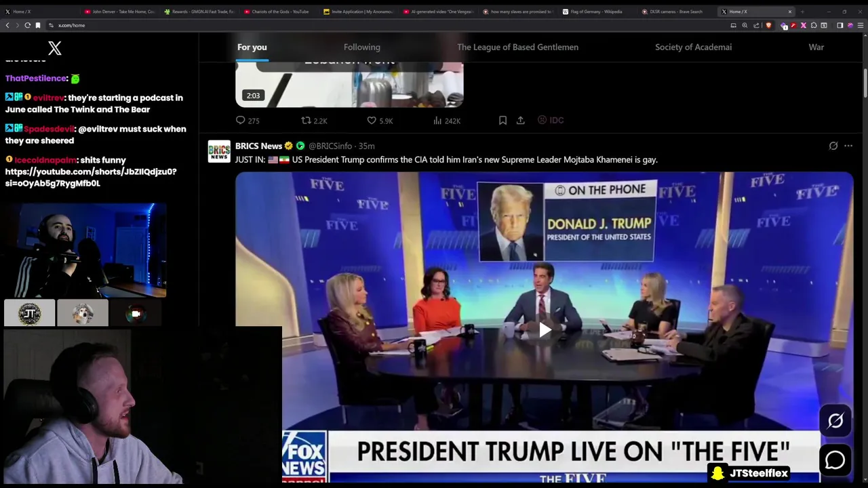Image resolution: width=868 pixels, height=488 pixels.
Task: Open the three-dot menu on the BRICS News post
Action: [x=848, y=146]
